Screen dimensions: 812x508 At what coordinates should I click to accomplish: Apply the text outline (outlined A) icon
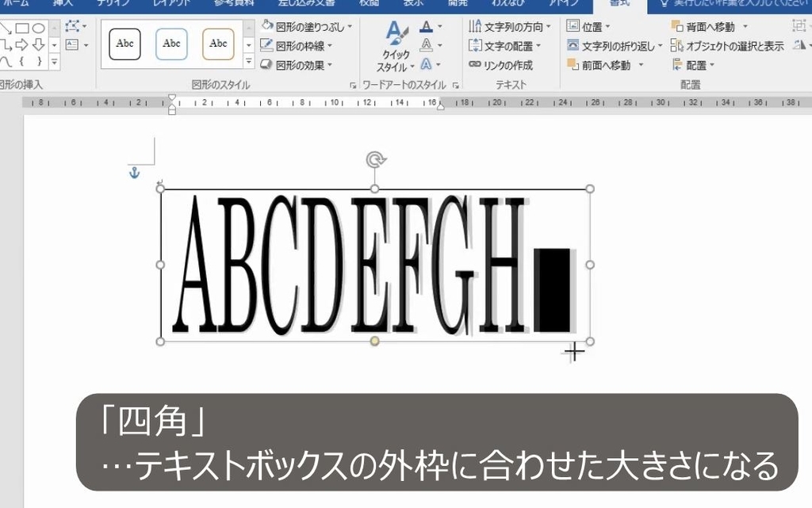pyautogui.click(x=426, y=45)
